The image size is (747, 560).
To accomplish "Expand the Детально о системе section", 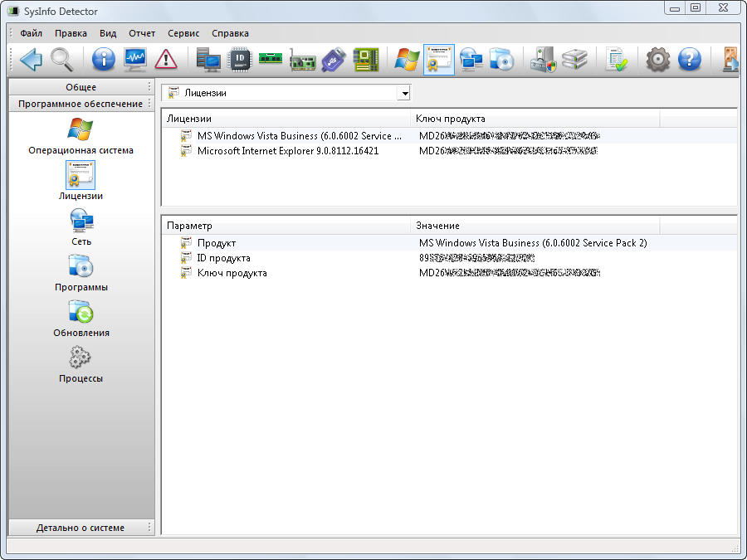I will pyautogui.click(x=81, y=528).
